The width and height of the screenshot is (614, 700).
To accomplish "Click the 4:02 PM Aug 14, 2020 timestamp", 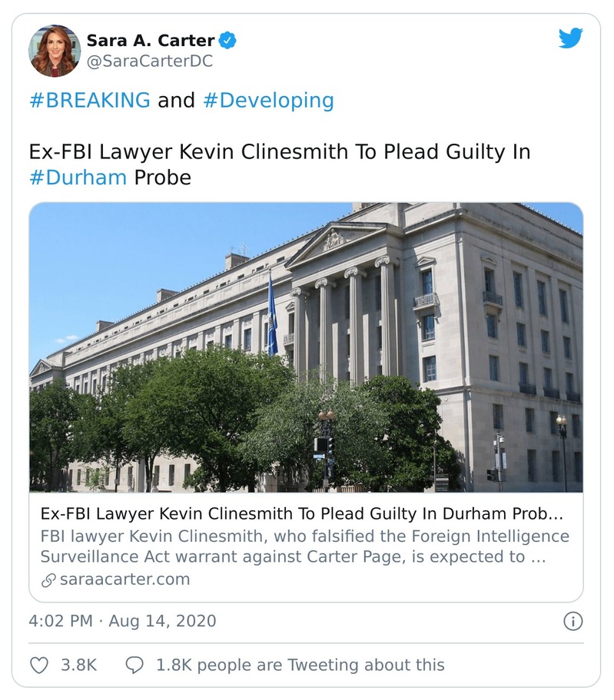I will [122, 621].
